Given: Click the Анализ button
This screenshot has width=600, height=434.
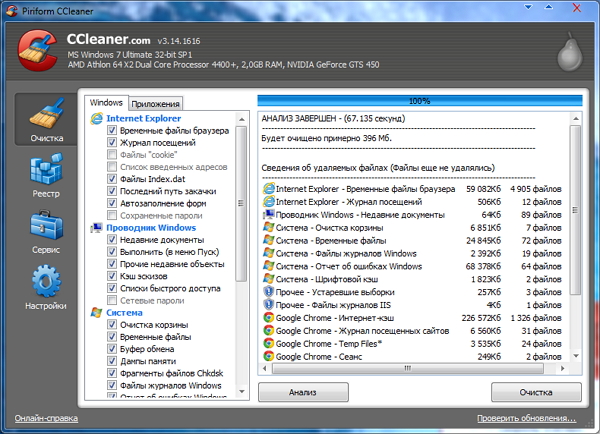Looking at the screenshot, I should [x=303, y=392].
